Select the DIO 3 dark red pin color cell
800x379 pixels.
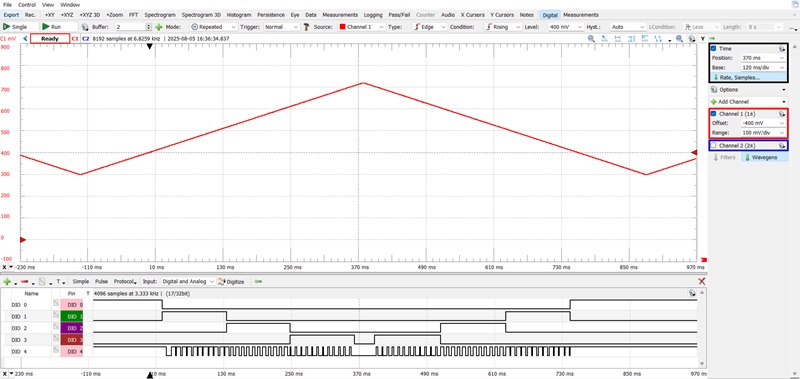point(71,340)
